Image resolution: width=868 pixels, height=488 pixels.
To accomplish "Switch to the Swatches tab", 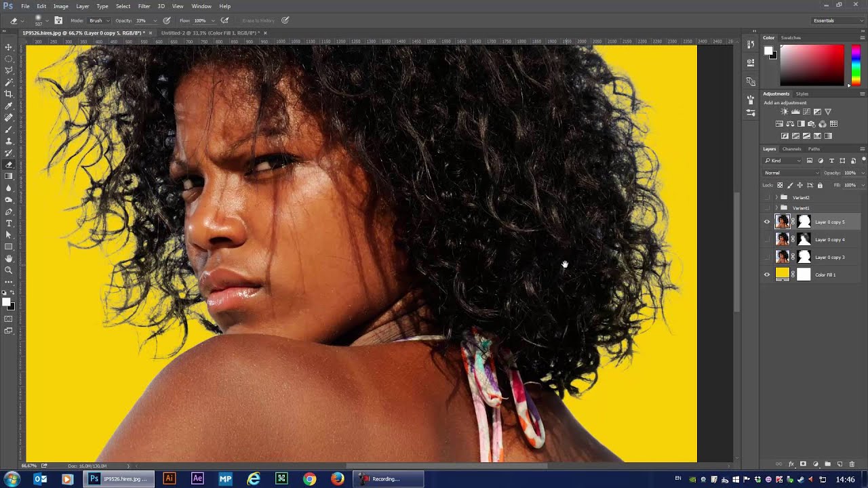I will pos(791,37).
